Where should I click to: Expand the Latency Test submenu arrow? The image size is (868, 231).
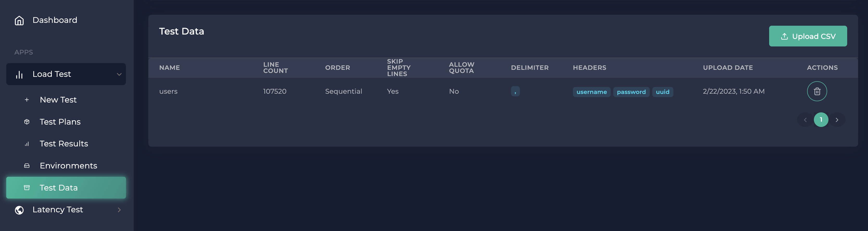119,210
